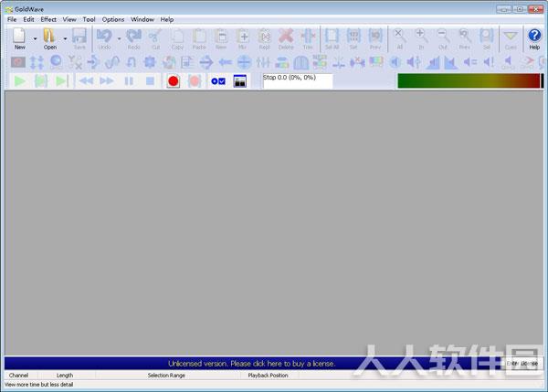Click the Rewind double-arrow button
The image size is (548, 392).
86,81
